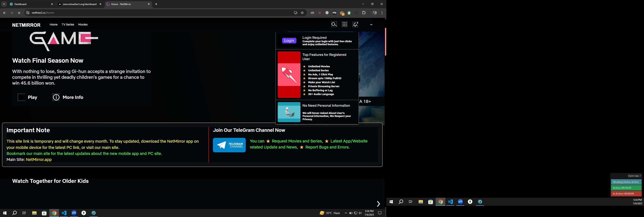
Task: Click the browser forward arrow
Action: (x=11, y=13)
